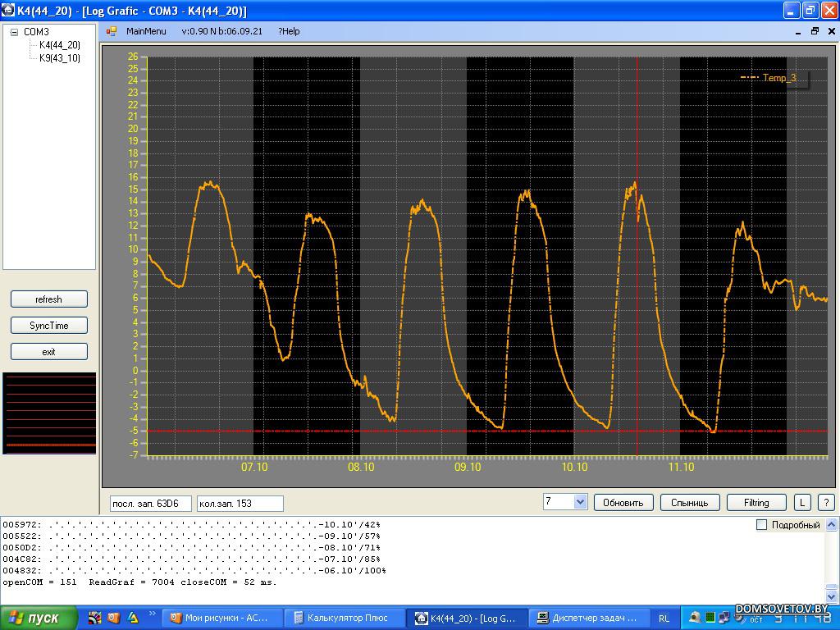Click the Log Grafic child window icon
The image size is (840, 630).
[112, 31]
